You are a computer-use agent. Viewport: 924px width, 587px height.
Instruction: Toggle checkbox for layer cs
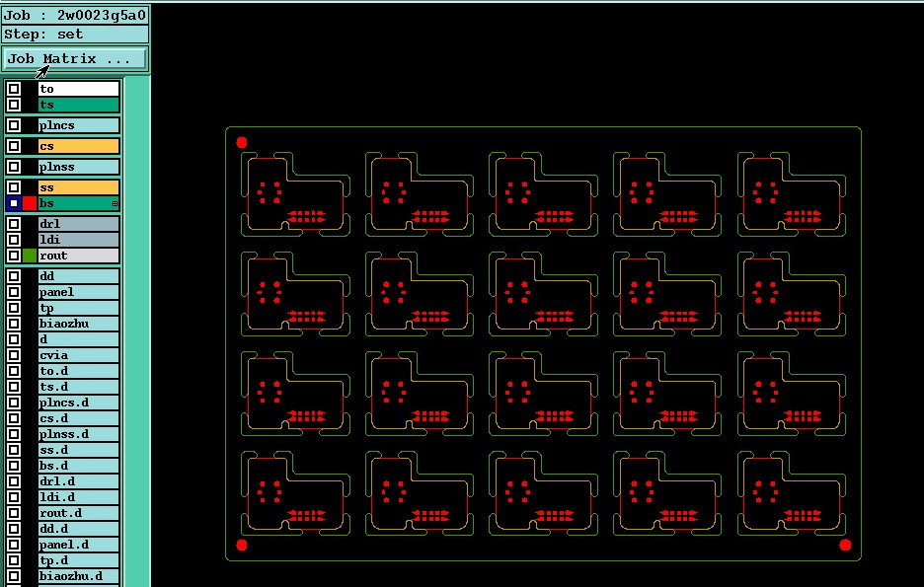pos(14,146)
